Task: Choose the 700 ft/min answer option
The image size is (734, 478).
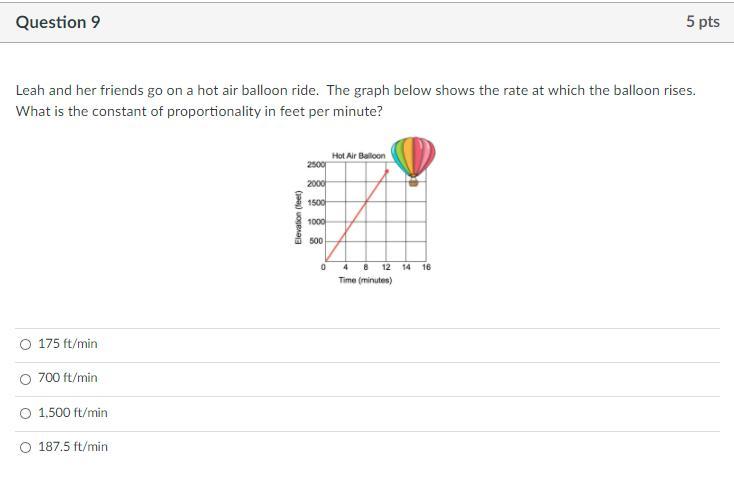Action: pyautogui.click(x=26, y=379)
